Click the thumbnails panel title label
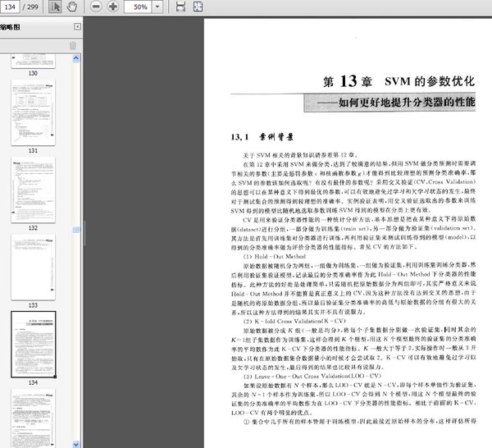This screenshot has height=448, width=492. [10, 27]
